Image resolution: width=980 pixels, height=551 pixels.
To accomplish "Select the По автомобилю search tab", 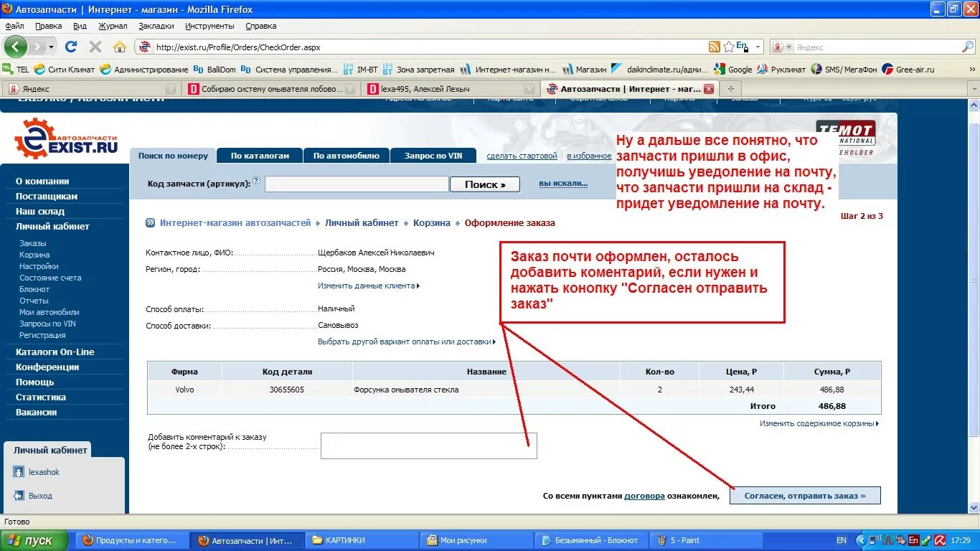I will [346, 156].
